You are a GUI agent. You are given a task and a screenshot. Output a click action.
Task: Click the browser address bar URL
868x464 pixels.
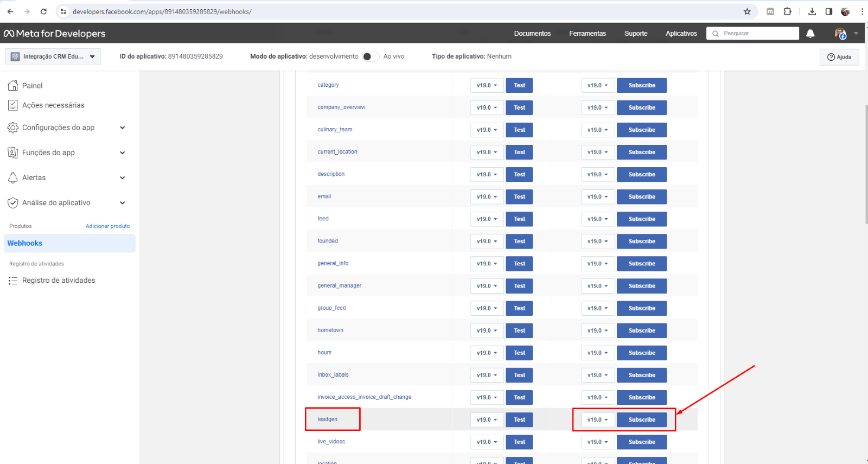click(162, 11)
